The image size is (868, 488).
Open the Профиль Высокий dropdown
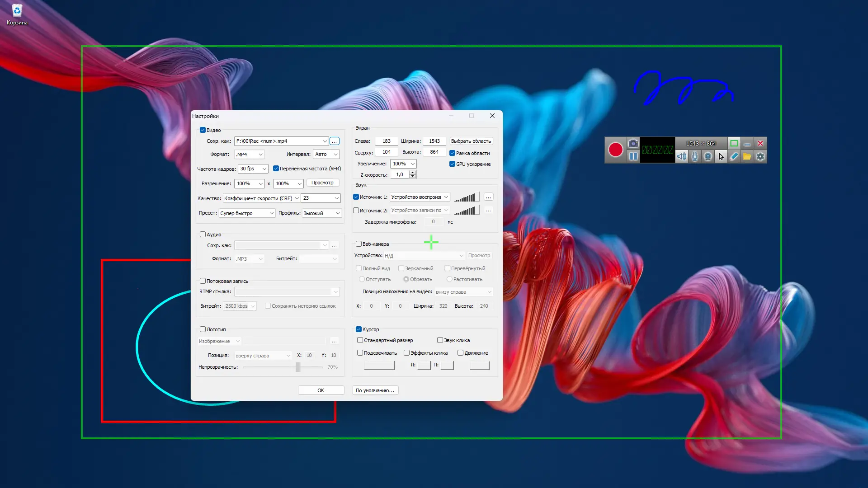click(321, 213)
